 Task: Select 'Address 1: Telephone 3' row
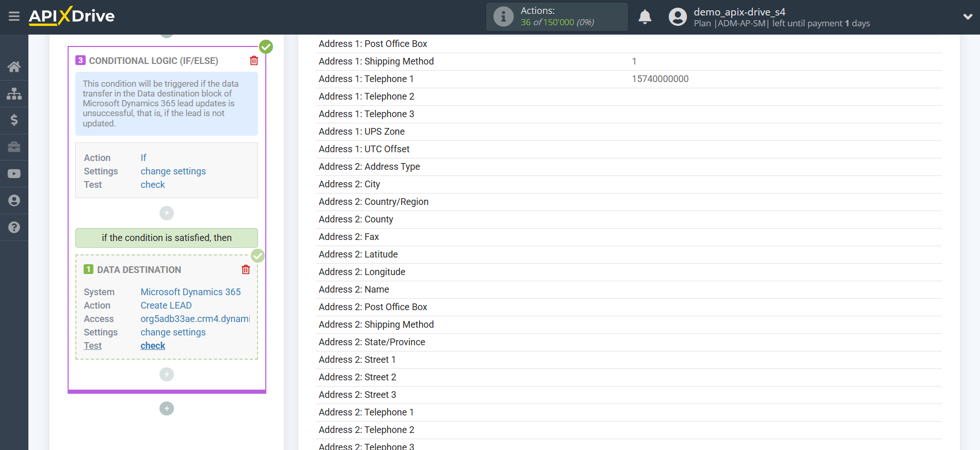[629, 114]
